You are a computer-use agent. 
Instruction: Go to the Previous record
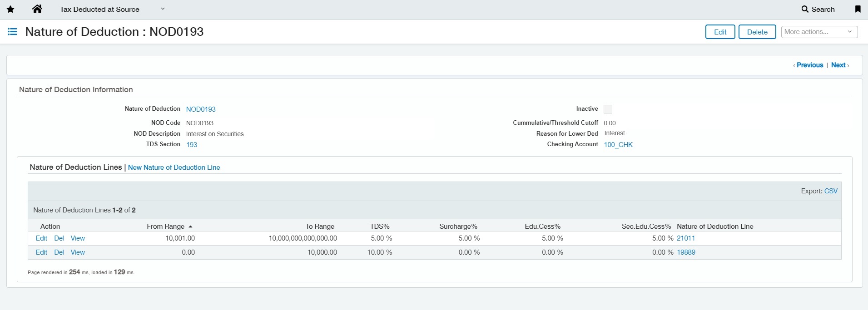pos(809,65)
